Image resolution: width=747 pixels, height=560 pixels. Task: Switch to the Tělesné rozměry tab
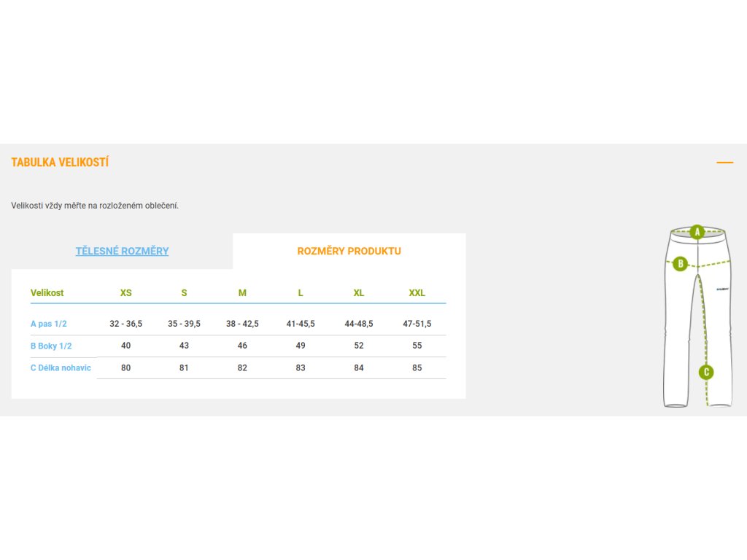[122, 251]
